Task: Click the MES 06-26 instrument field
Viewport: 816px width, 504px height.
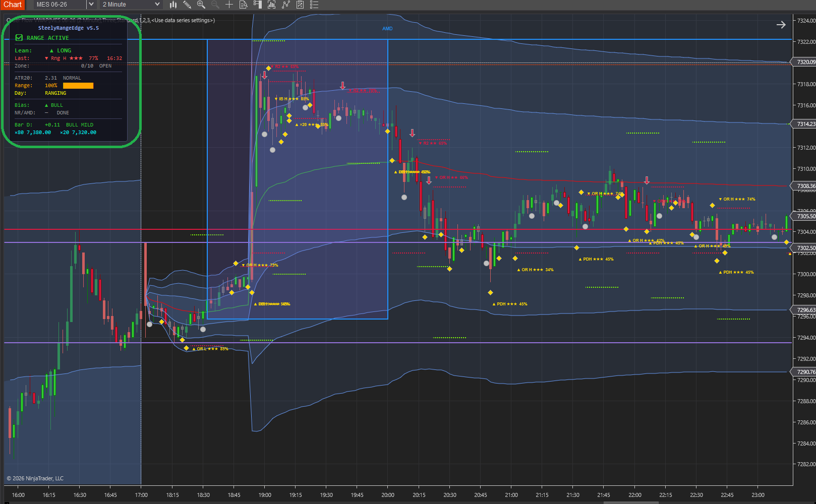Action: (x=60, y=5)
